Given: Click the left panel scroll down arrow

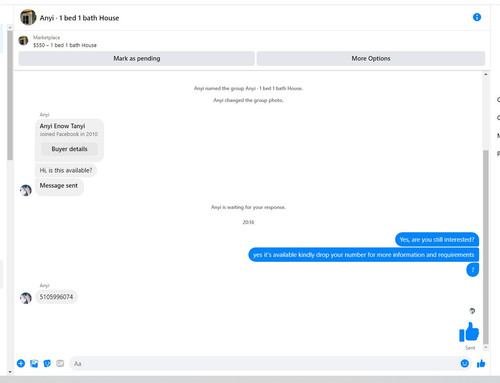Looking at the screenshot, I should tap(10, 372).
